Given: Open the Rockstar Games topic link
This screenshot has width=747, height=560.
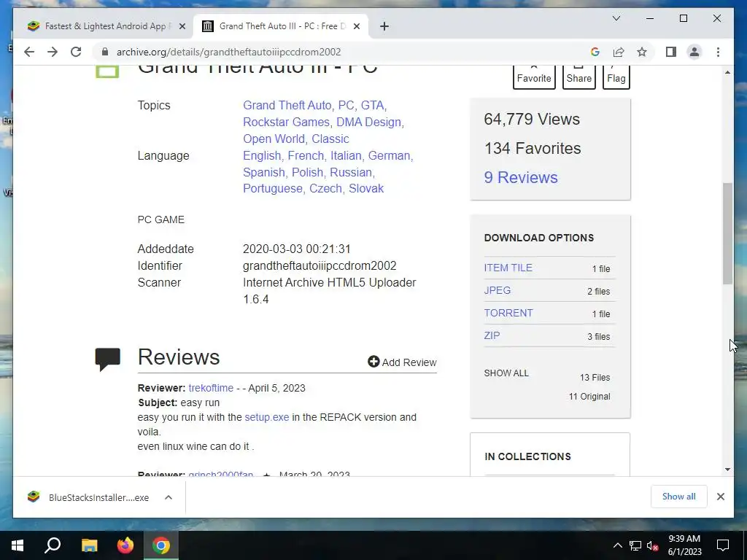Looking at the screenshot, I should tap(286, 122).
